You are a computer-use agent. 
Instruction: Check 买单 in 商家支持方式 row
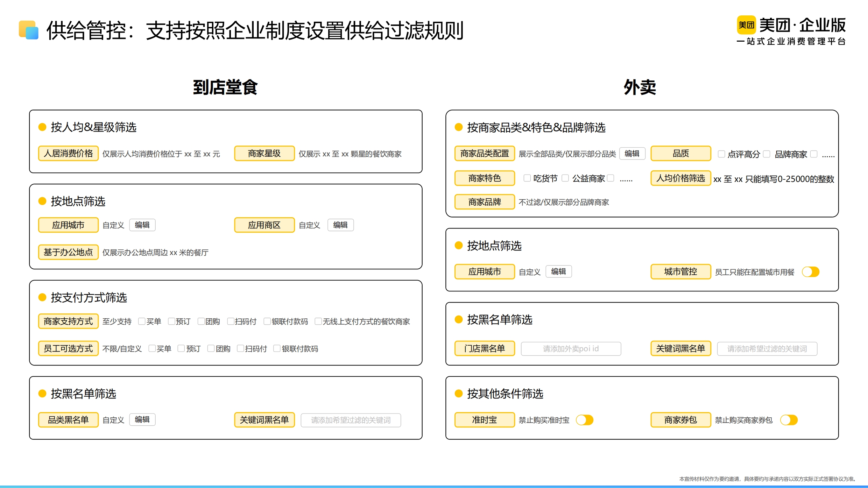click(x=141, y=321)
